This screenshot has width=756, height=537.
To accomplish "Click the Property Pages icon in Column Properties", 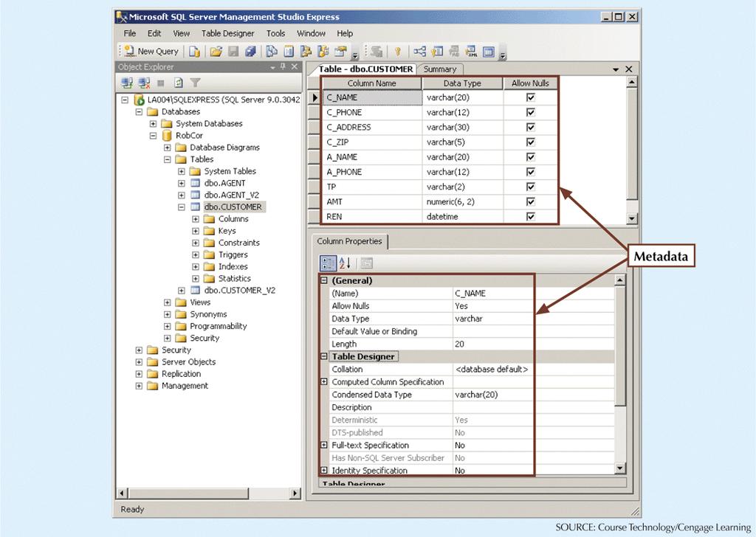I will tap(366, 263).
